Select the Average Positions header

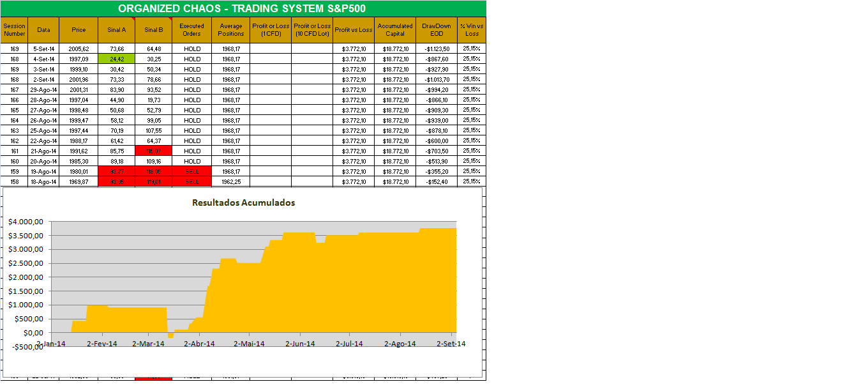[231, 30]
